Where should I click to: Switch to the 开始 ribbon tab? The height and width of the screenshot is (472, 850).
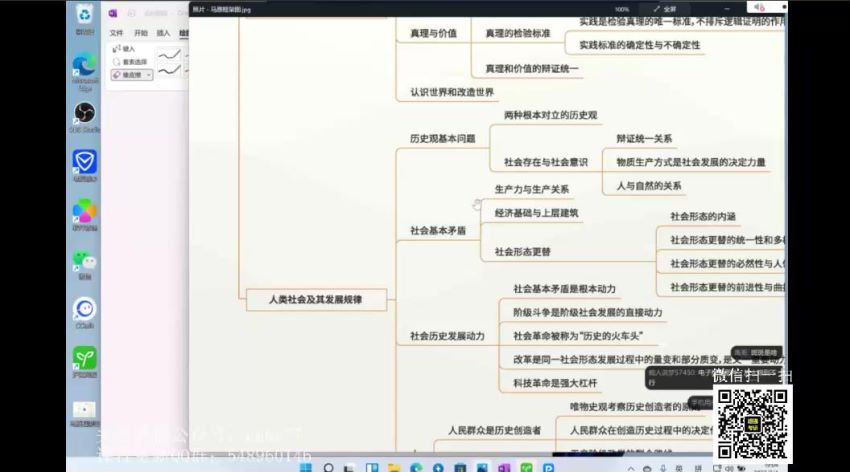(x=141, y=33)
